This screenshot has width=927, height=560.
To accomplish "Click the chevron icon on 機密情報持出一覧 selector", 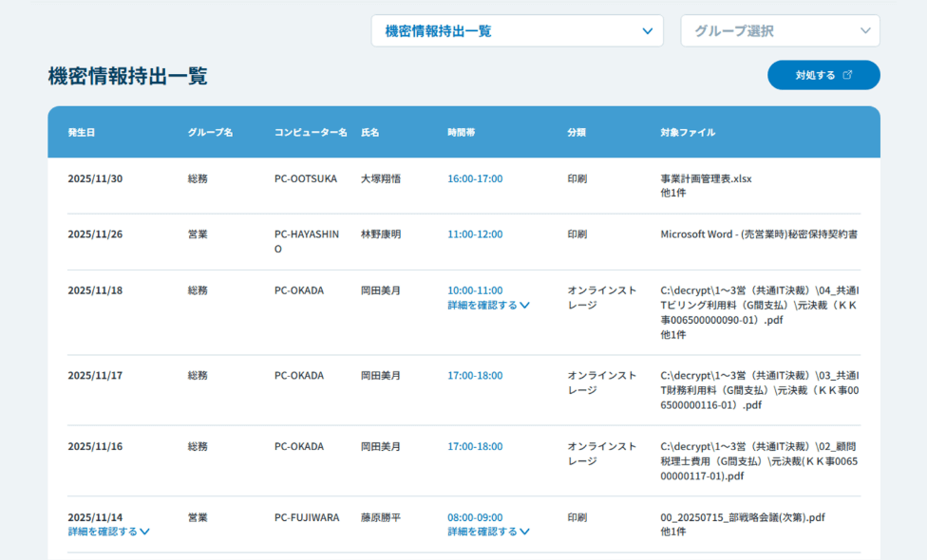I will tap(645, 30).
